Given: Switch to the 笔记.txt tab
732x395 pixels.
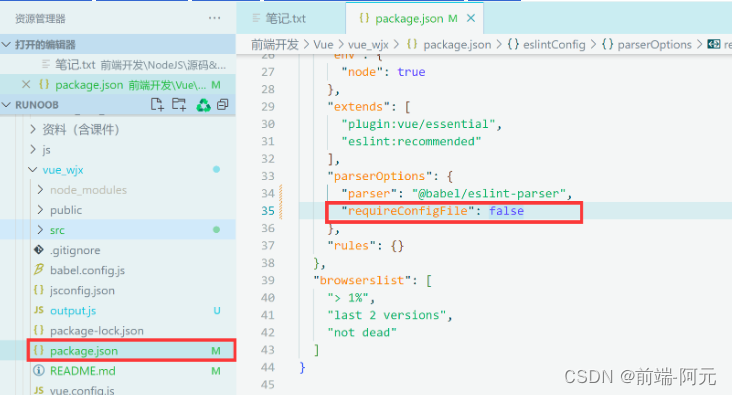Looking at the screenshot, I should tap(285, 19).
